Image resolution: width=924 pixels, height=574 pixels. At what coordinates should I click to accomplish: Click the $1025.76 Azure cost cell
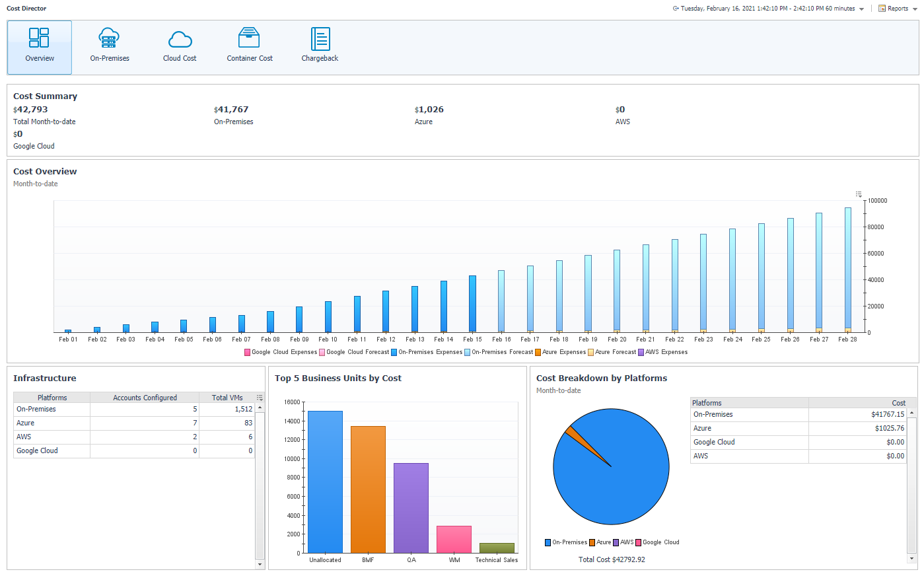(890, 429)
